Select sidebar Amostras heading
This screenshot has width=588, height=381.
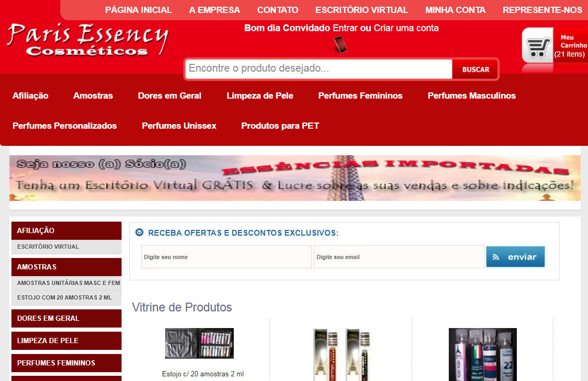tap(66, 267)
